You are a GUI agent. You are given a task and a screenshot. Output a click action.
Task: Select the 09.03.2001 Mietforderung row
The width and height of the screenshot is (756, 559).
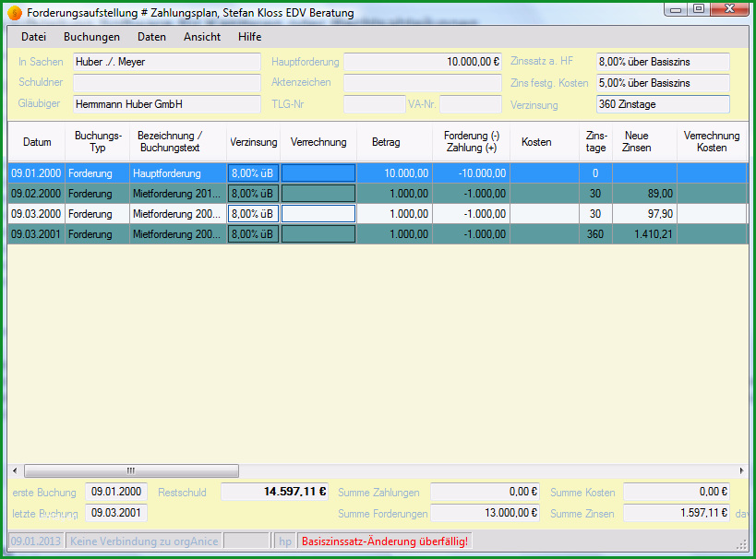(378, 234)
